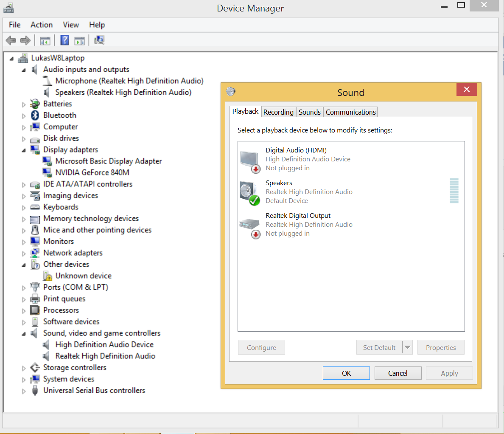Click OK in the Sound dialog
This screenshot has width=504, height=434.
pyautogui.click(x=346, y=373)
